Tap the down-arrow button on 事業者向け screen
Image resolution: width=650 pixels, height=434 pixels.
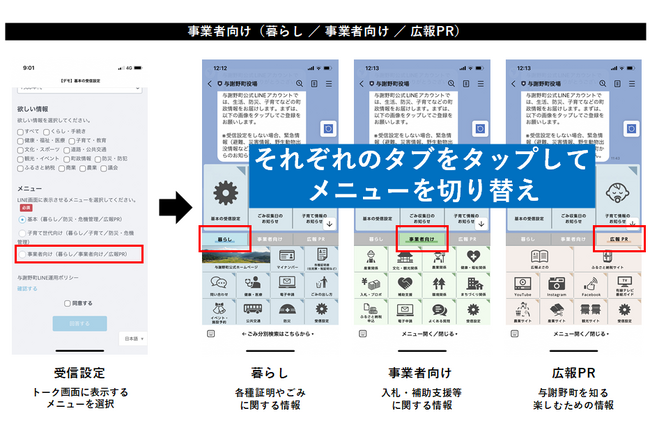coord(481,224)
